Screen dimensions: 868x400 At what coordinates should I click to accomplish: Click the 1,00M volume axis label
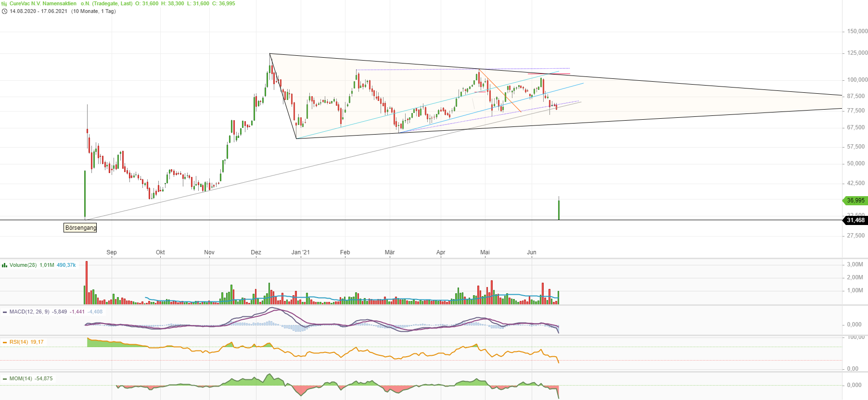coord(855,290)
